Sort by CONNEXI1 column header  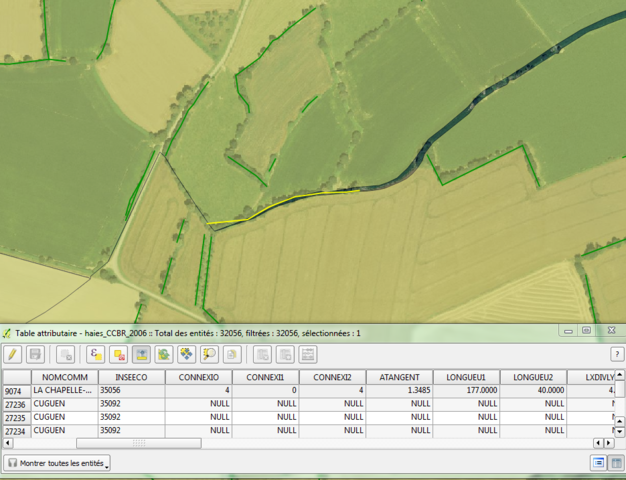tap(265, 377)
